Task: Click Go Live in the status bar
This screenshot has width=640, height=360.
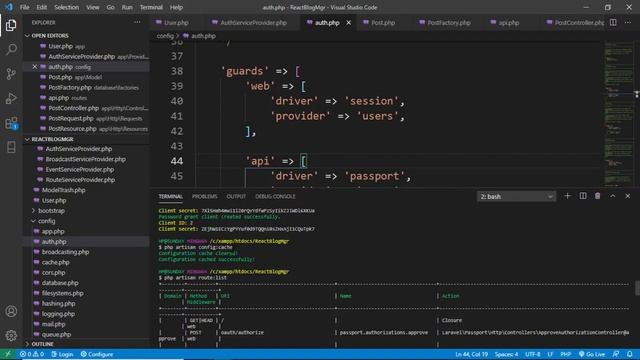Action: click(x=592, y=354)
